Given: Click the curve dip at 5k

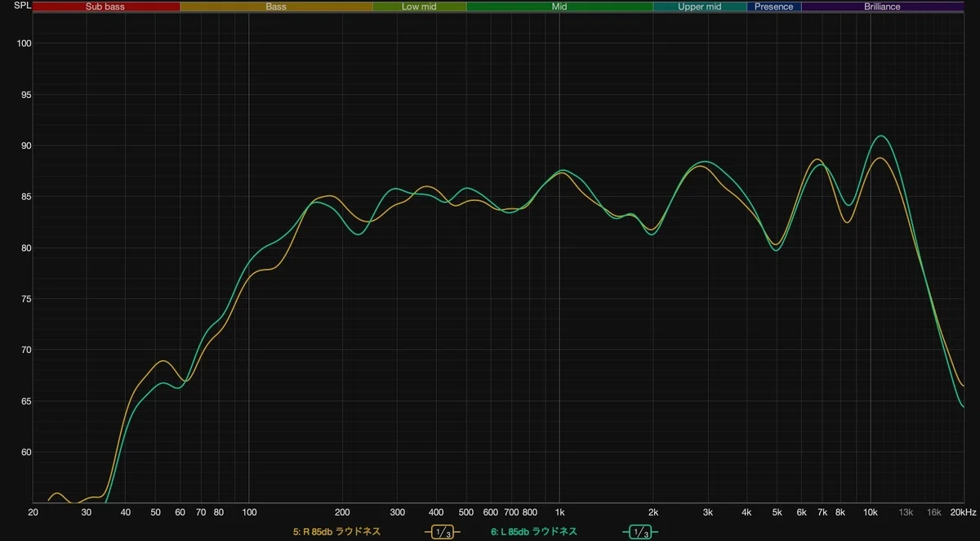Looking at the screenshot, I should coord(776,247).
